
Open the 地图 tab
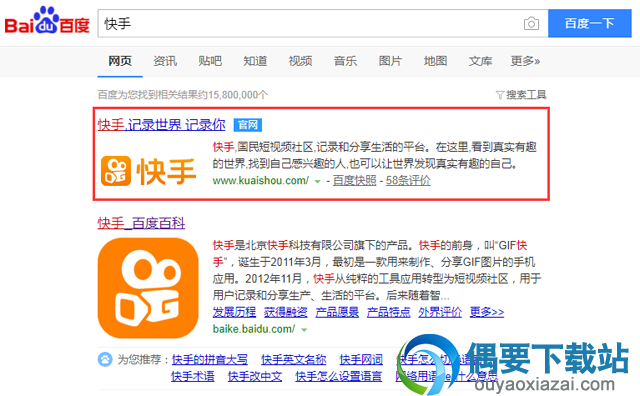point(436,61)
